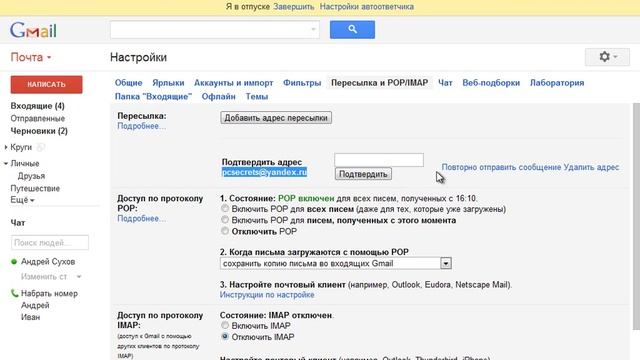Click Добавить адрес пересылки button

tap(276, 118)
